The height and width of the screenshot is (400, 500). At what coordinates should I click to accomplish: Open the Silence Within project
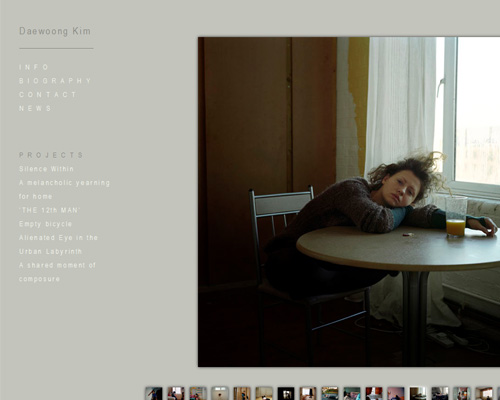pos(46,169)
